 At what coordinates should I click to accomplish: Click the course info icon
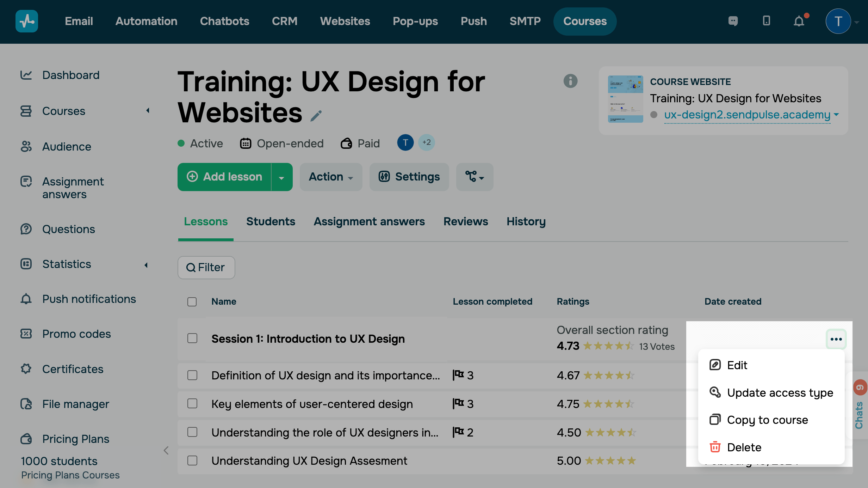pyautogui.click(x=570, y=81)
